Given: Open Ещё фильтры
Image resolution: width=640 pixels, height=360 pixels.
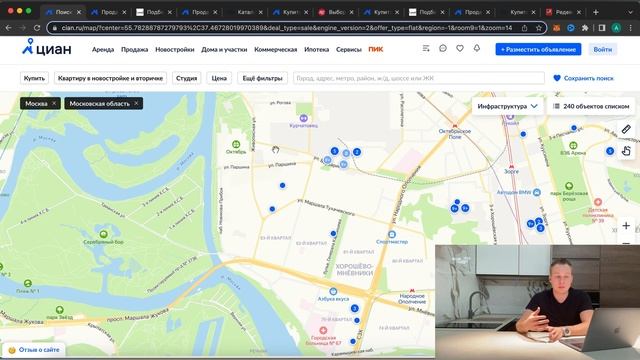Looking at the screenshot, I should 262,78.
